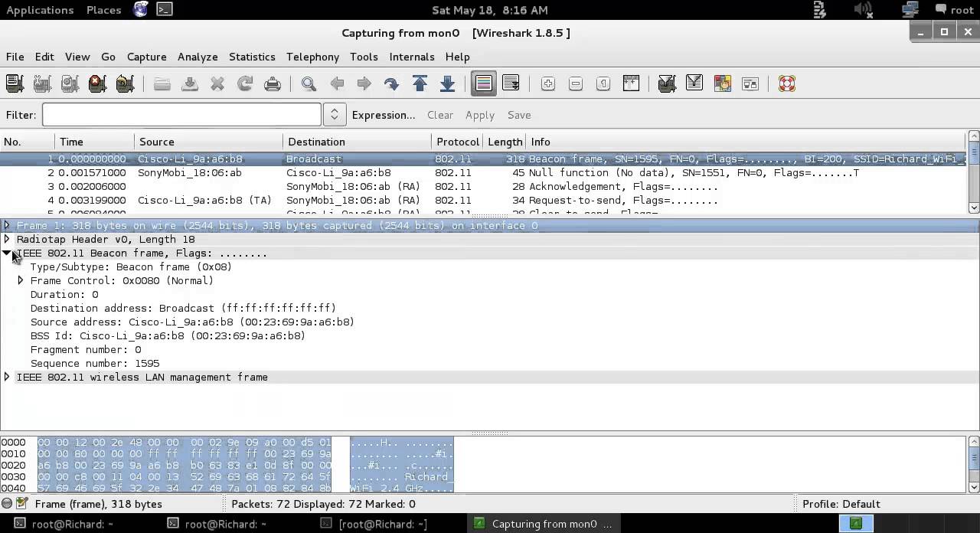Reset zoom to normal size
This screenshot has width=980, height=533.
[x=603, y=83]
